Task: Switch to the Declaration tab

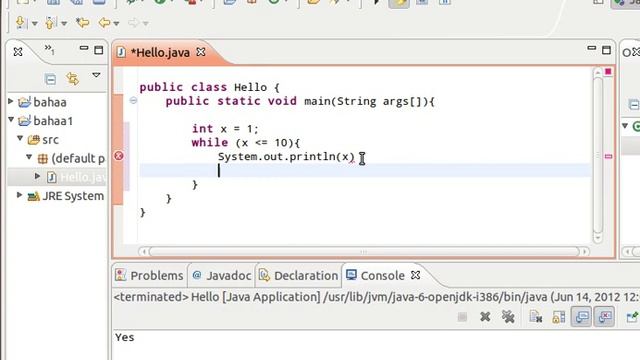Action: (299, 276)
